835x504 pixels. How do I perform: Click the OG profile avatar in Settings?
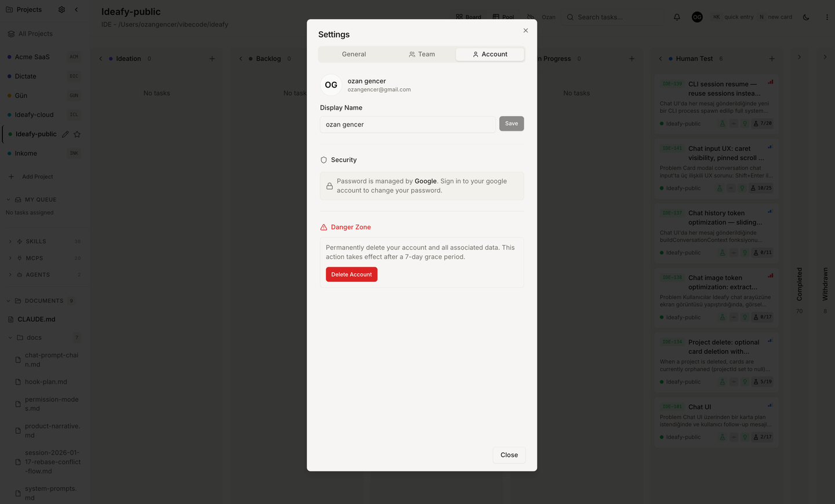tap(331, 85)
